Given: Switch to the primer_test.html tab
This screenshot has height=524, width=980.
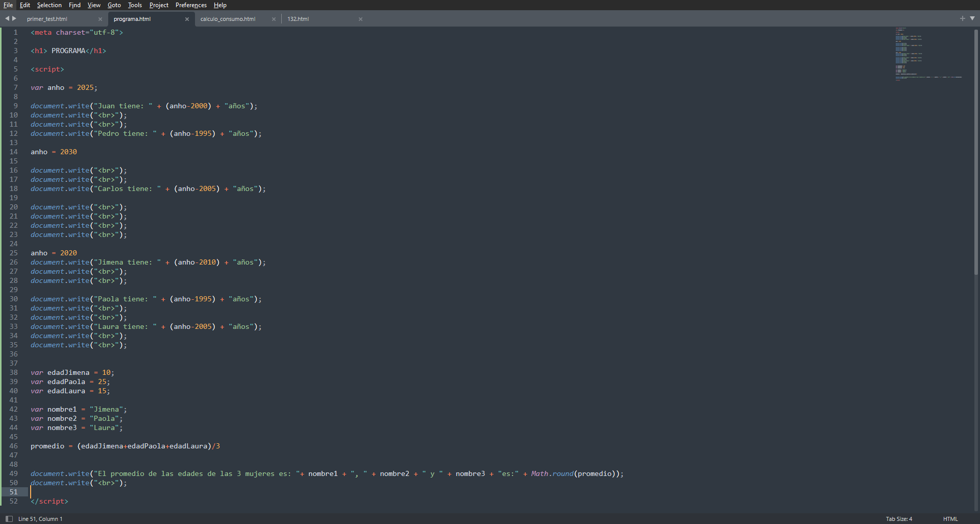Looking at the screenshot, I should point(47,19).
